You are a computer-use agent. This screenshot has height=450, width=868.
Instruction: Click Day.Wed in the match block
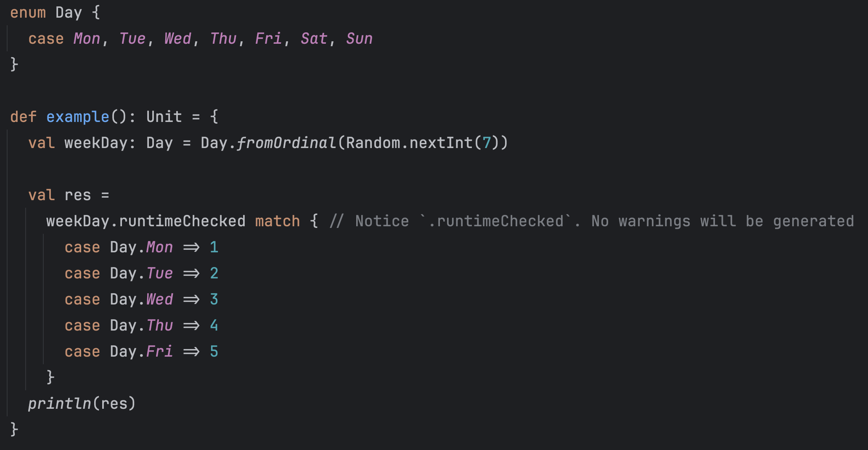click(141, 299)
